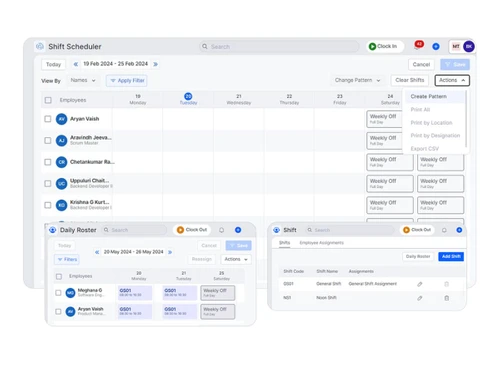Choose Print All from Actions menu
The width and height of the screenshot is (500, 375).
[x=420, y=110]
